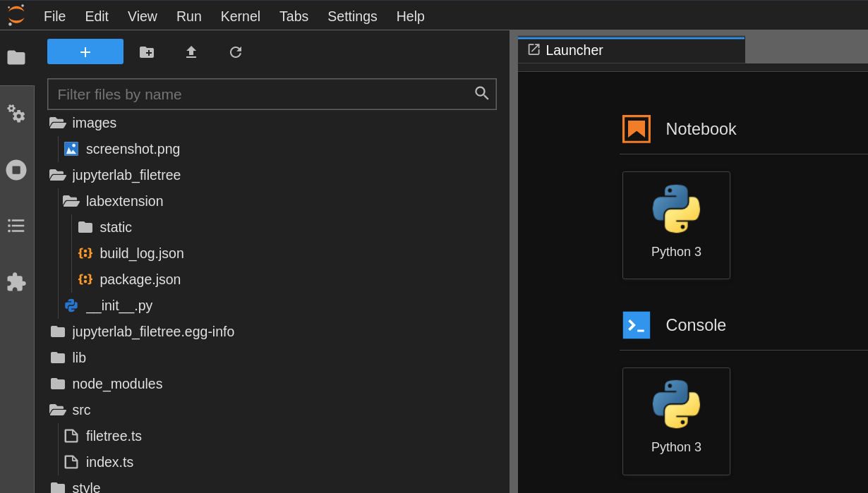
Task: Click the blue new launcher button
Action: [85, 51]
